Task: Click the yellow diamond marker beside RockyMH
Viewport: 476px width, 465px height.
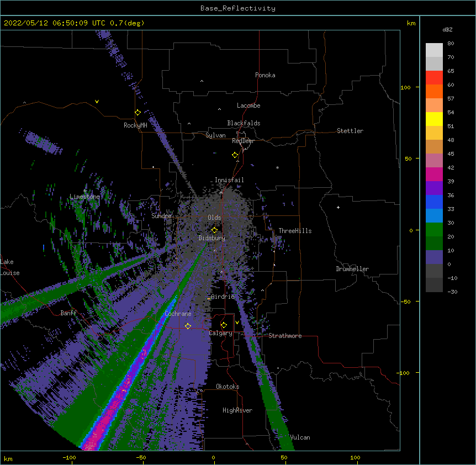Action: [137, 113]
